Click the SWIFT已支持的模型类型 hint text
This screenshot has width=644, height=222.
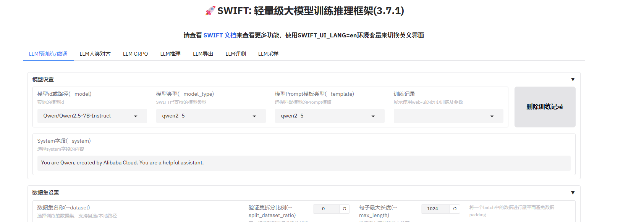pos(181,102)
